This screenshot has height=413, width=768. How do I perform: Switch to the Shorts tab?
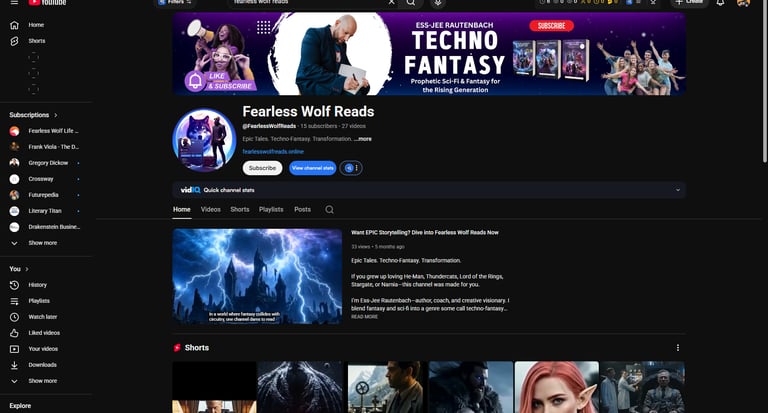pos(240,209)
